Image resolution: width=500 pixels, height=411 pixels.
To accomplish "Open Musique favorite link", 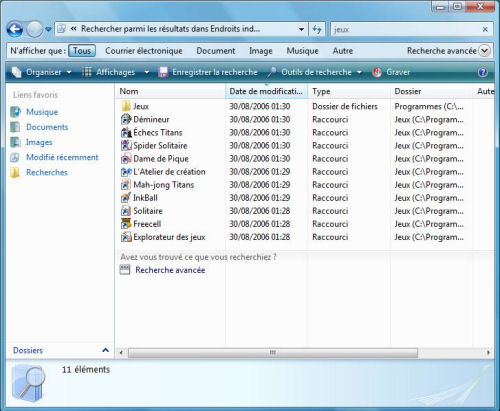I will pyautogui.click(x=42, y=112).
